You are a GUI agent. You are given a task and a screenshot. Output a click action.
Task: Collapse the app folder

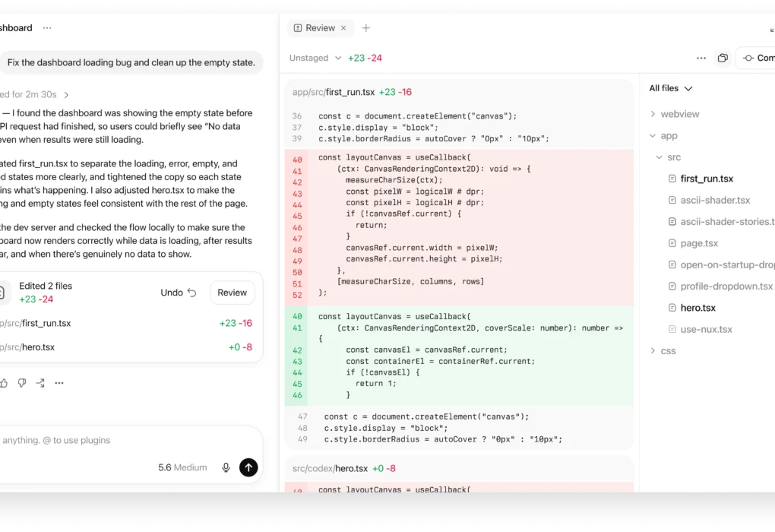tap(653, 135)
